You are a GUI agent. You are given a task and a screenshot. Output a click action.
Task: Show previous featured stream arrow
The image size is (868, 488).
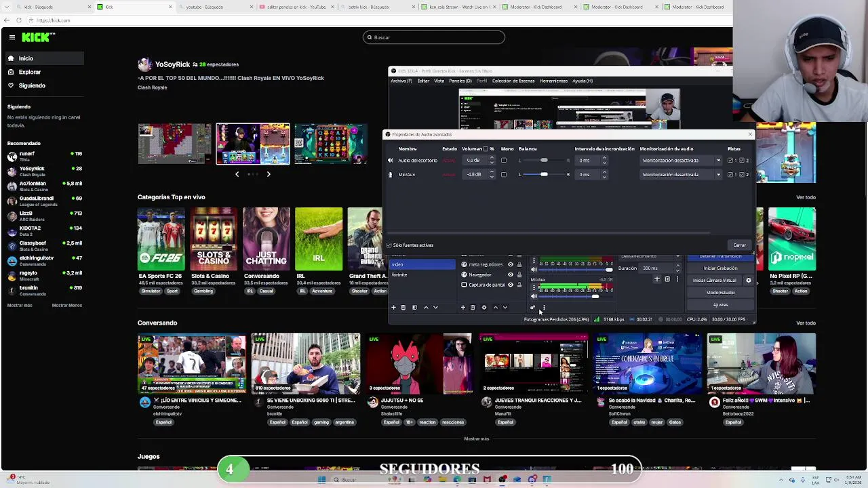click(x=237, y=174)
